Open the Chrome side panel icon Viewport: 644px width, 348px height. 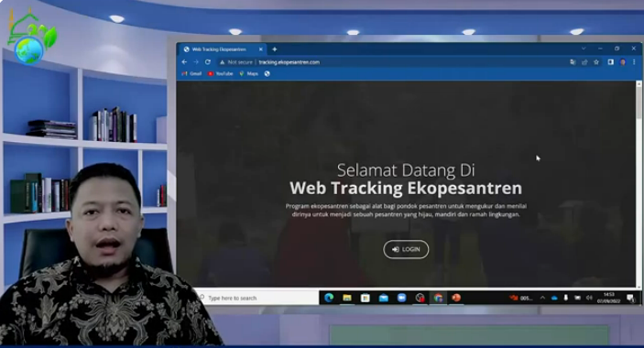[611, 62]
